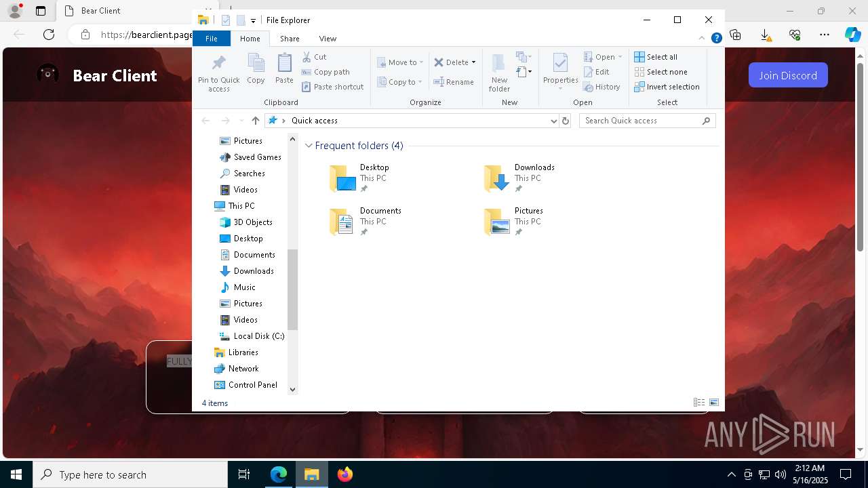Image resolution: width=868 pixels, height=488 pixels.
Task: Open the Copy to dropdown
Action: pyautogui.click(x=399, y=82)
